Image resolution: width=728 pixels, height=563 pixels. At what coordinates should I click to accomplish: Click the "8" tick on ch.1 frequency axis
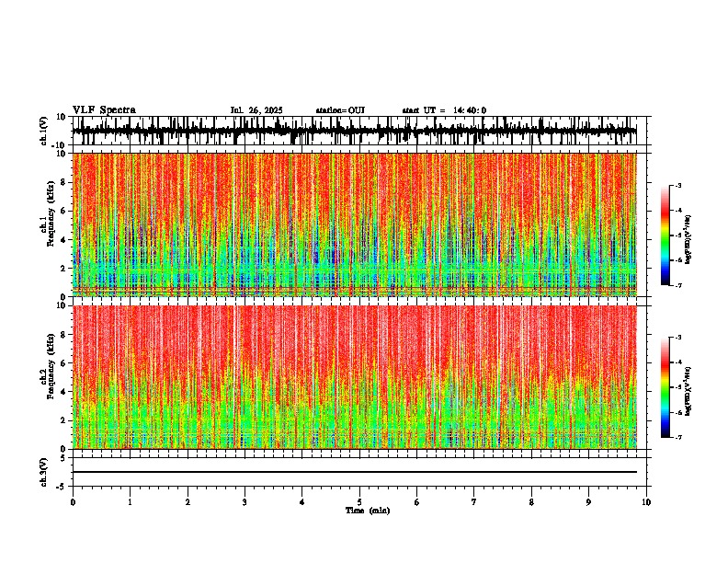64,182
